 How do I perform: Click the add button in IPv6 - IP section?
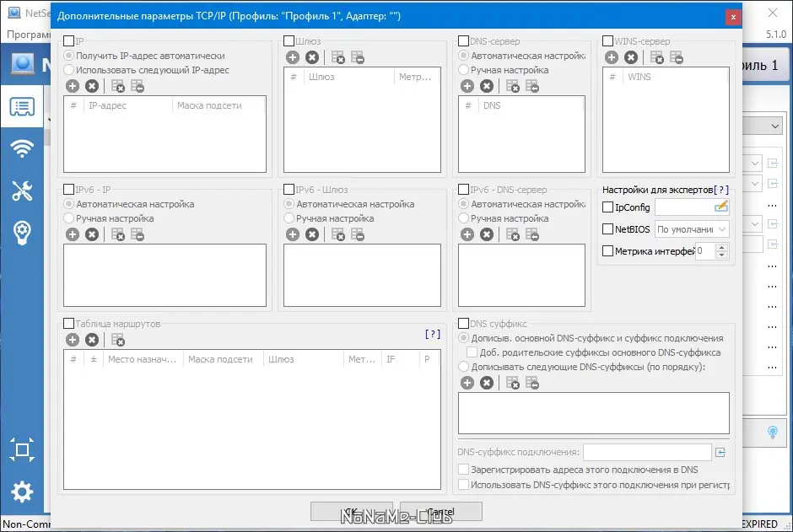(73, 234)
